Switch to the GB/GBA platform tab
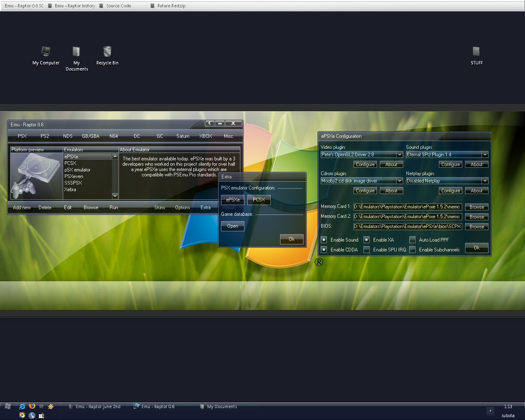This screenshot has width=525, height=420. (x=91, y=136)
